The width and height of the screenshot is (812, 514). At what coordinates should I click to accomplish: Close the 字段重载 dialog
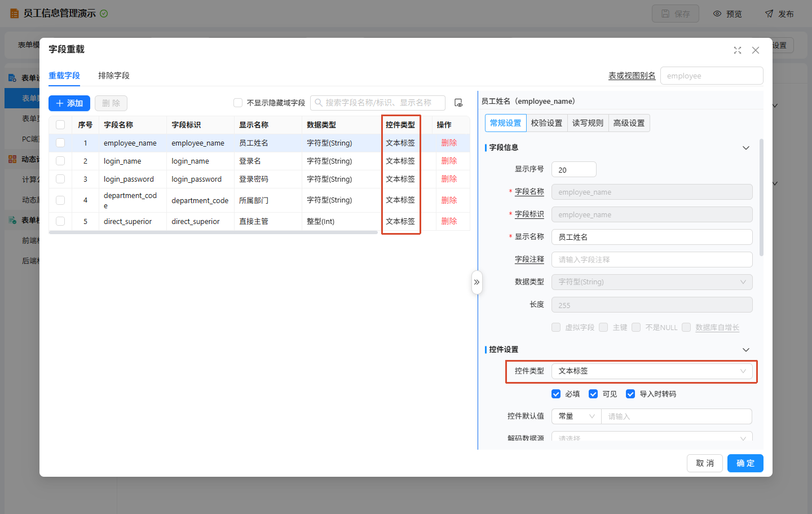click(756, 50)
